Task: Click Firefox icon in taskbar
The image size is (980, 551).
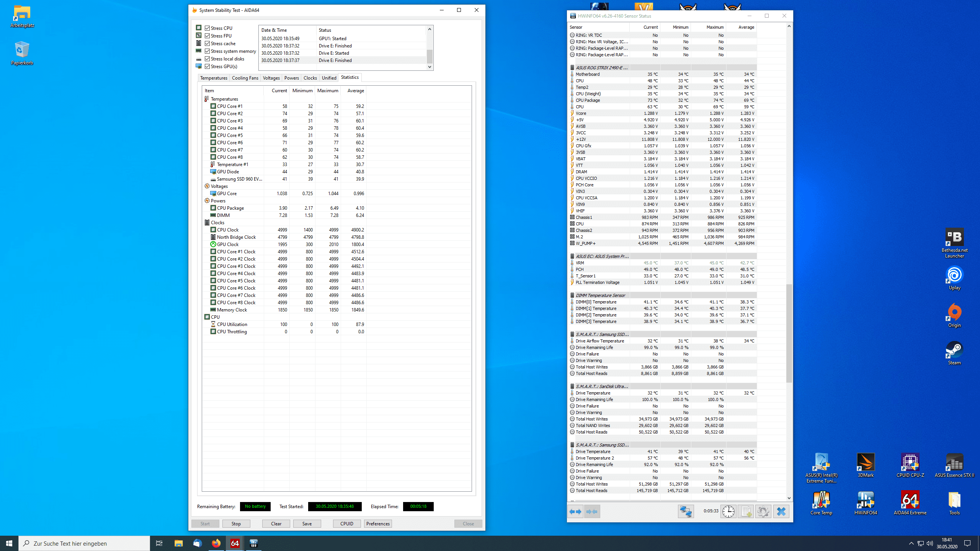Action: [x=216, y=543]
